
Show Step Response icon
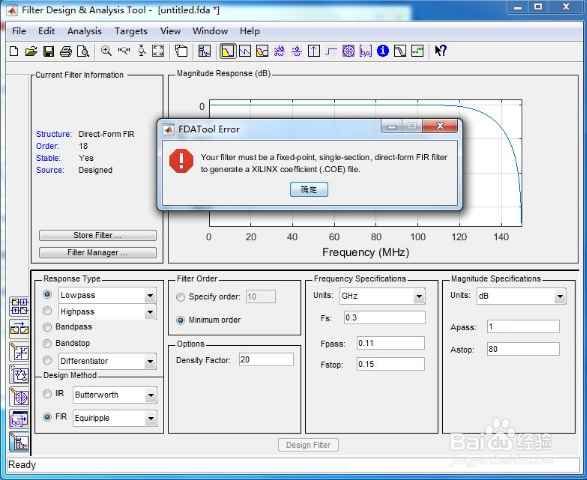tap(331, 51)
